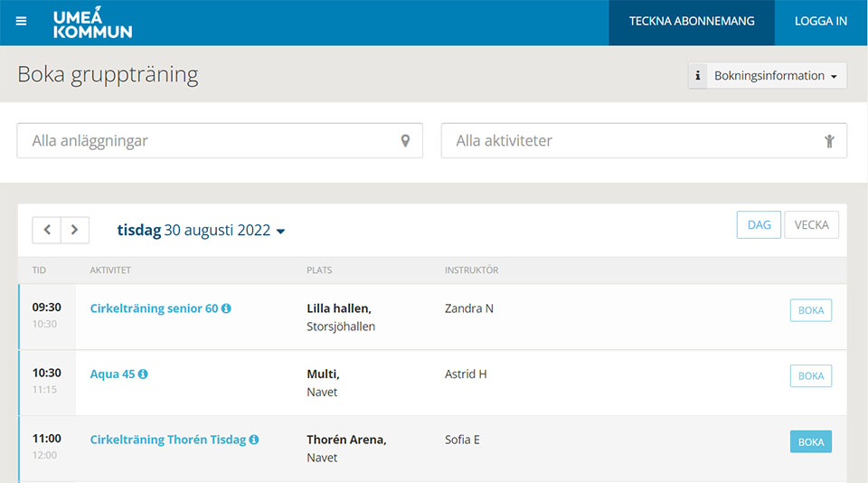Click Logga in in the header
This screenshot has width=868, height=483.
(x=821, y=23)
